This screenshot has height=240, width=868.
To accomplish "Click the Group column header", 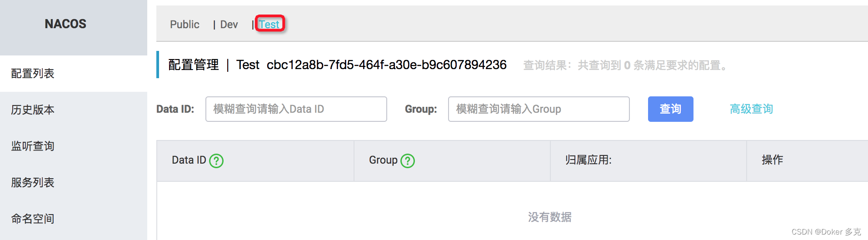I will pos(383,160).
